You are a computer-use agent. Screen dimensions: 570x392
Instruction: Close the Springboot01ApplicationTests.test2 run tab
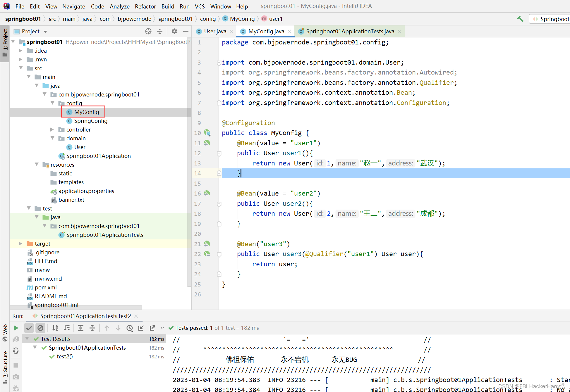tap(136, 316)
